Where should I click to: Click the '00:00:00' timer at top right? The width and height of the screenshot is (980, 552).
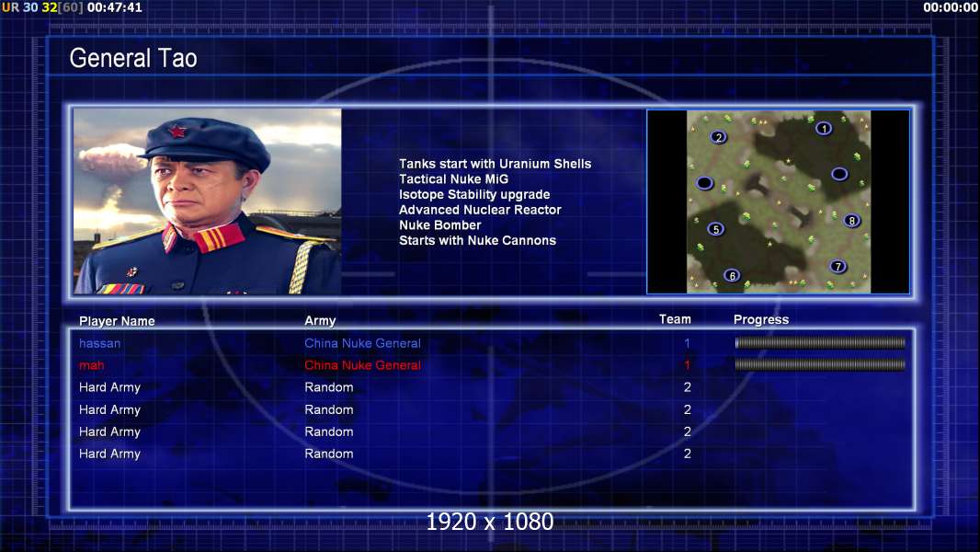click(x=951, y=7)
